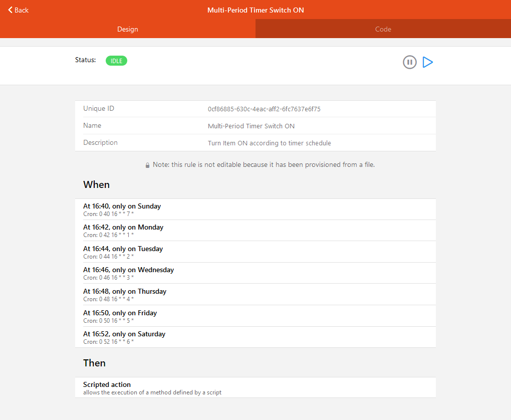511x420 pixels.
Task: Select the Design tab
Action: (x=128, y=29)
